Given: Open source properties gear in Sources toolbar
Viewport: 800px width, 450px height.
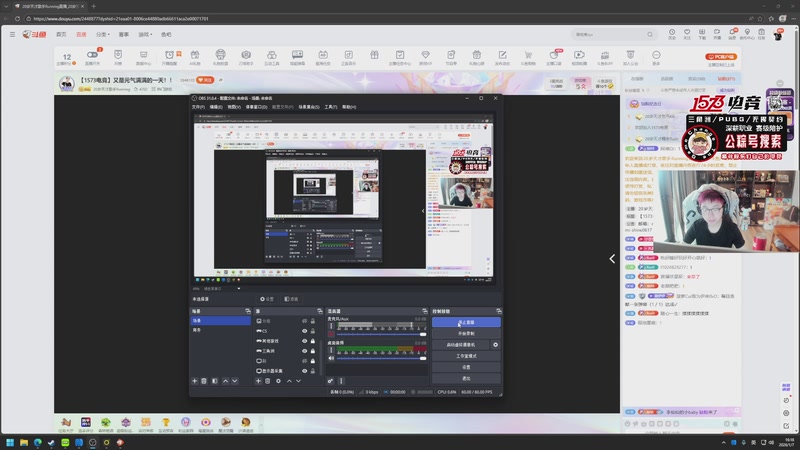Looking at the screenshot, I should (278, 381).
